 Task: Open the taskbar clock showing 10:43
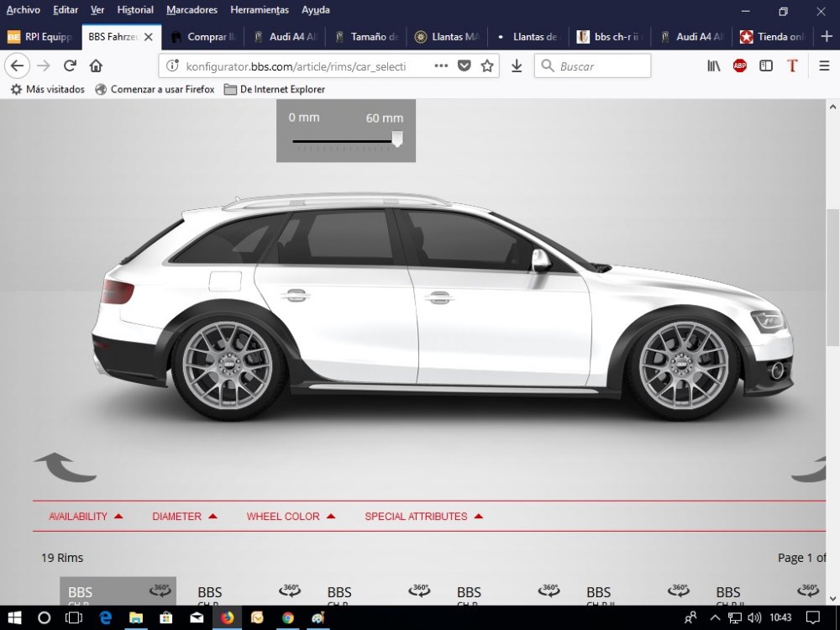point(780,617)
